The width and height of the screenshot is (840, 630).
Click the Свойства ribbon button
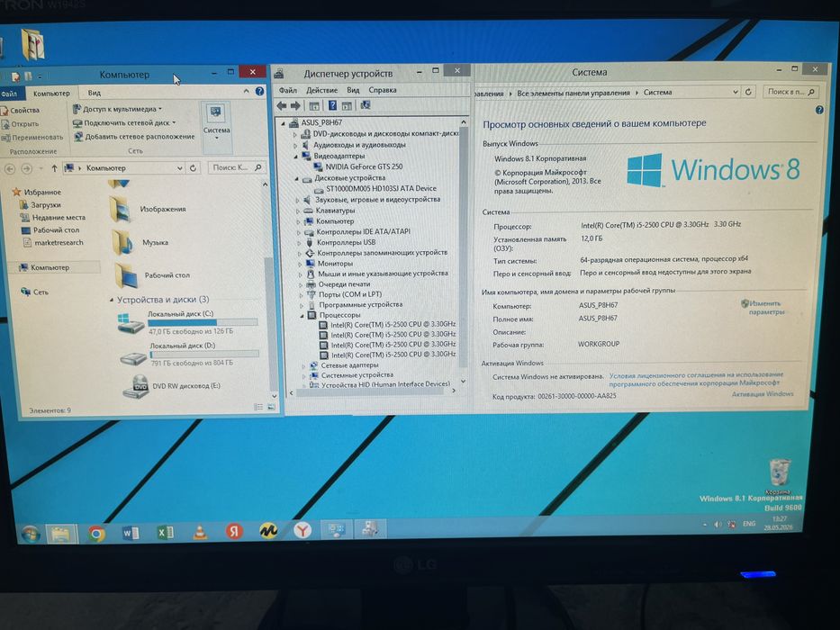point(21,111)
